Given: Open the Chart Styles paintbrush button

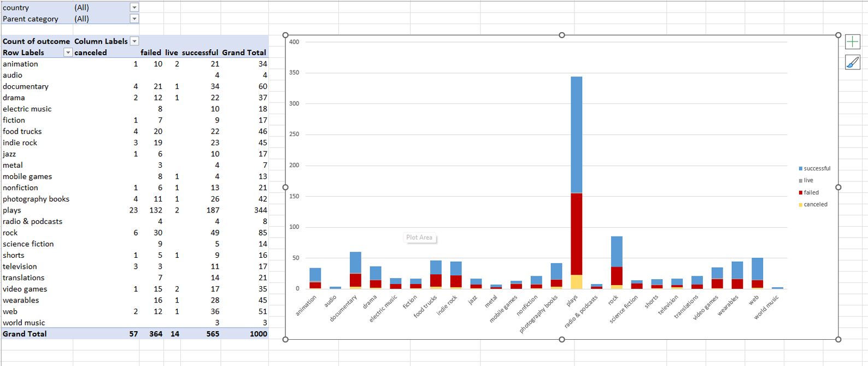Looking at the screenshot, I should (x=852, y=62).
